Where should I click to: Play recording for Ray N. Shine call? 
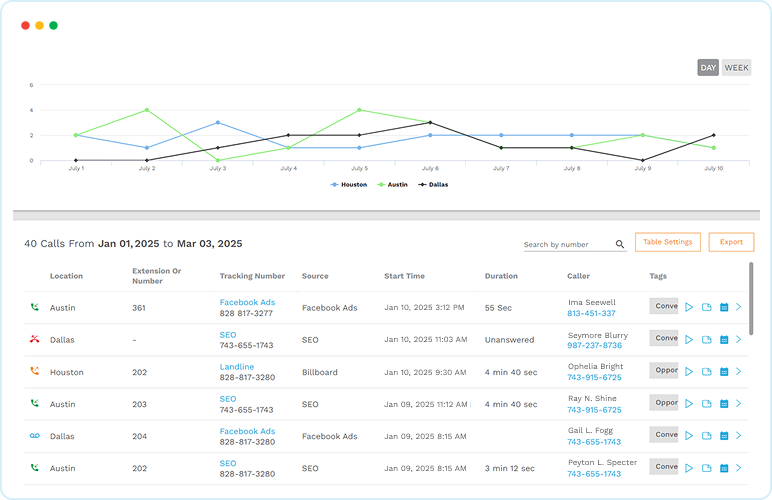click(689, 404)
